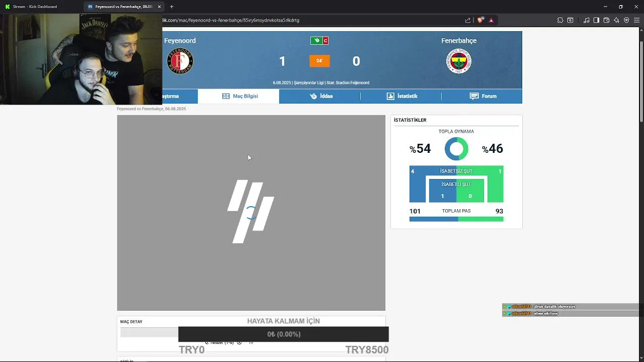Screen dimensions: 644x362
Task: Open the Forum tab
Action: 482,96
